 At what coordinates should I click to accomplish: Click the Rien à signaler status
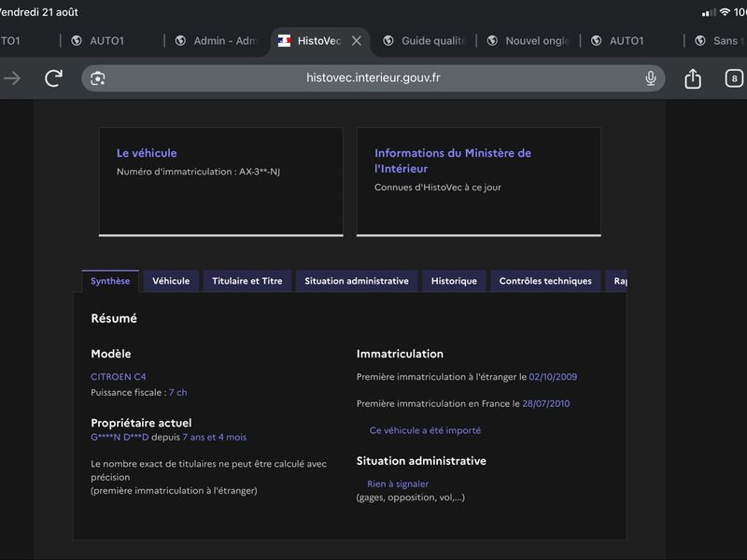coord(398,483)
